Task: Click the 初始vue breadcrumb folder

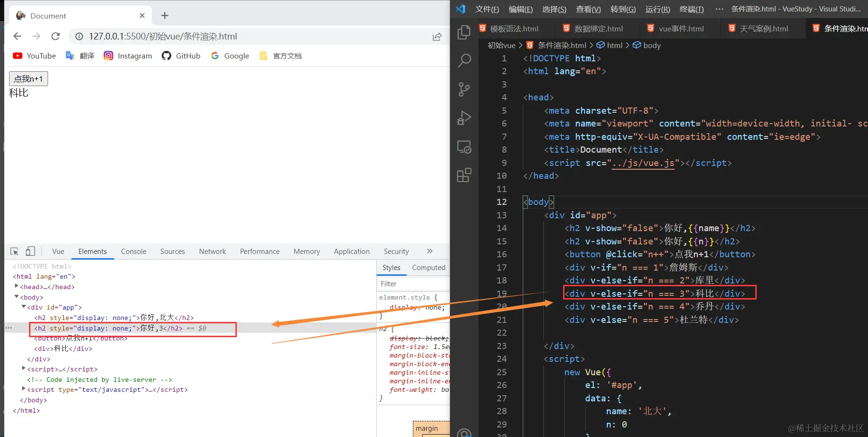Action: (501, 45)
